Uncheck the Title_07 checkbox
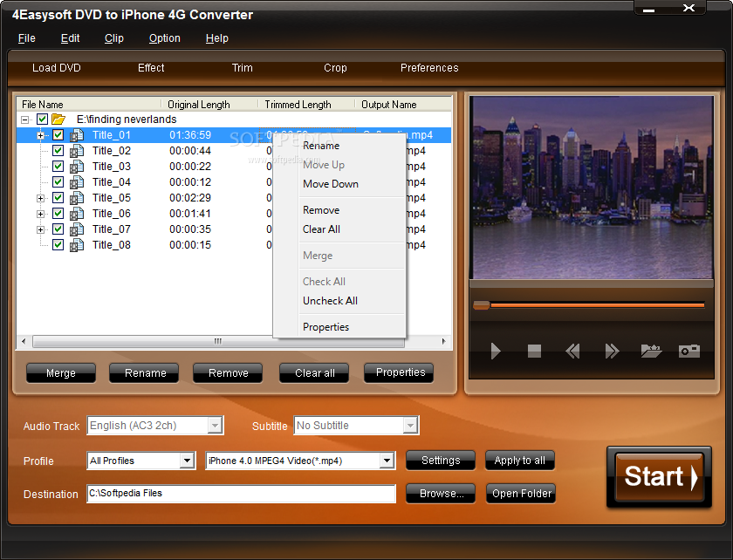Viewport: 733px width, 560px height. pos(58,229)
